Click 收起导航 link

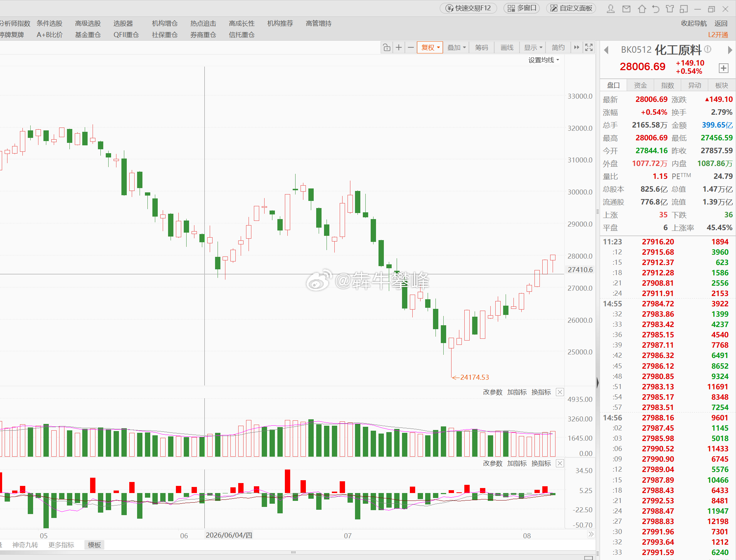[x=694, y=23]
